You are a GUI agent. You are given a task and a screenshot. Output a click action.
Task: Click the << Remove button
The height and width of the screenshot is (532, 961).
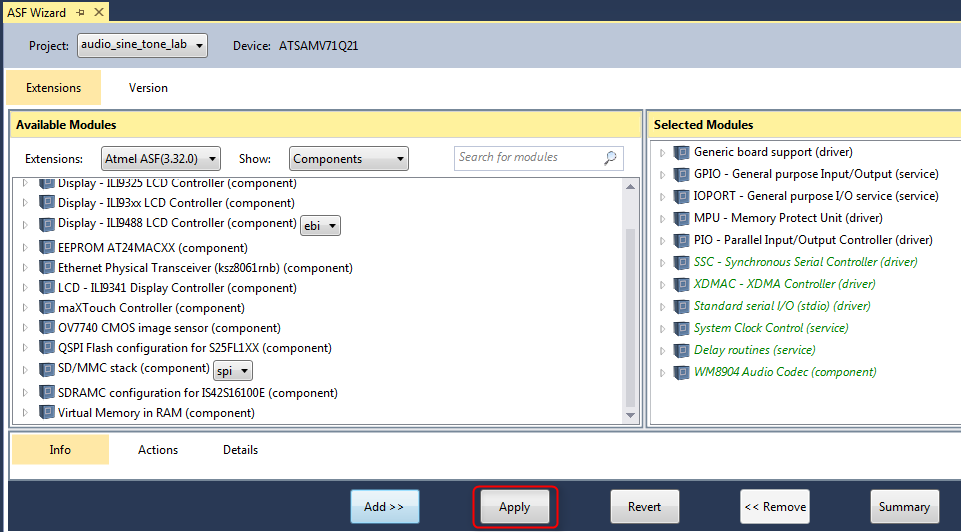coord(775,507)
